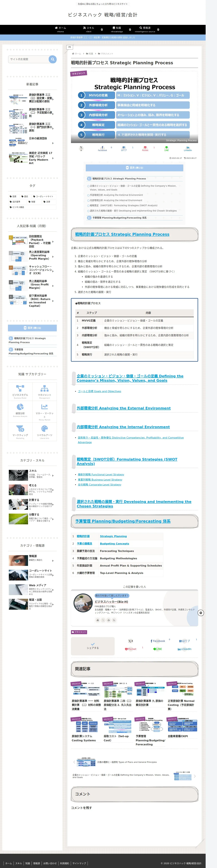Open the リベラルアーツ palette subcategory
Screen dimensions: 217x868
(44, 432)
